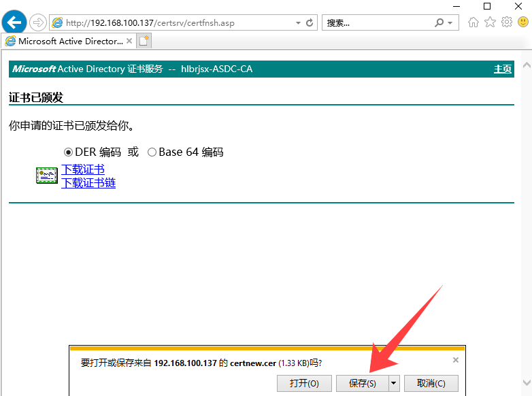Click the browser Back arrow button

[x=15, y=22]
